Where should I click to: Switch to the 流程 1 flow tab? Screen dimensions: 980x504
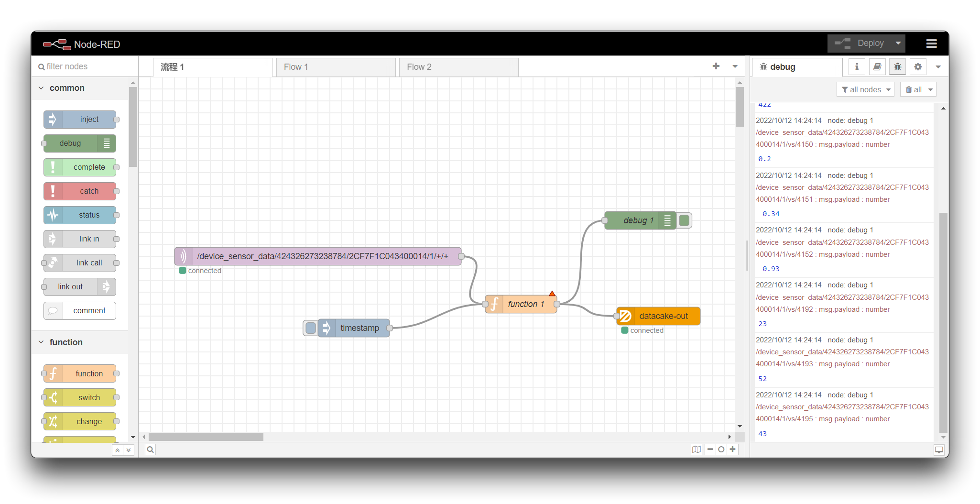coord(213,67)
